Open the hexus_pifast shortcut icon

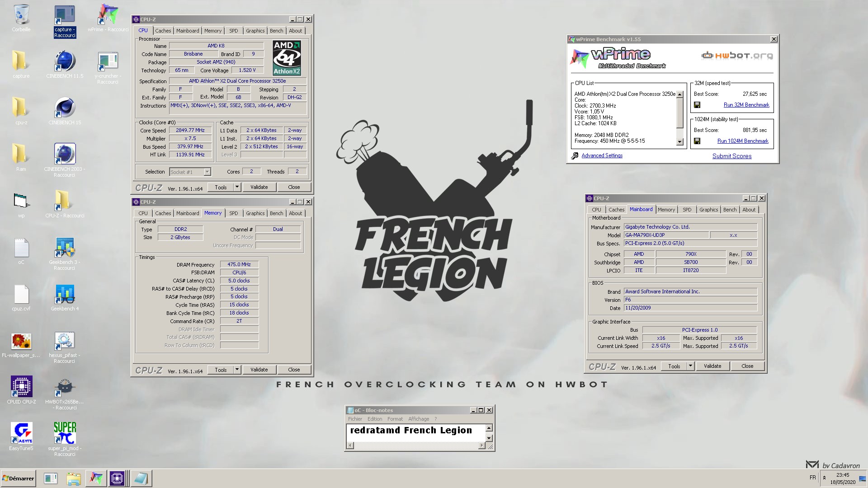65,347
